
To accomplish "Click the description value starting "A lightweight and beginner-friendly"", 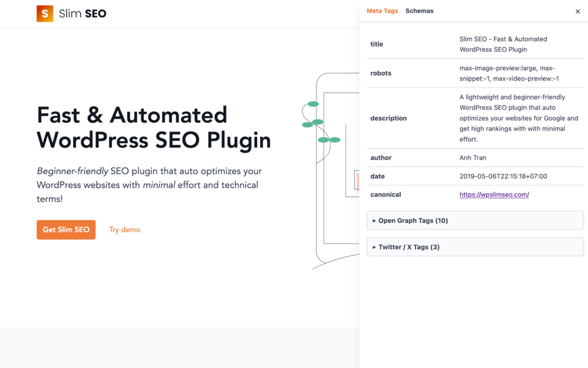I will [519, 118].
